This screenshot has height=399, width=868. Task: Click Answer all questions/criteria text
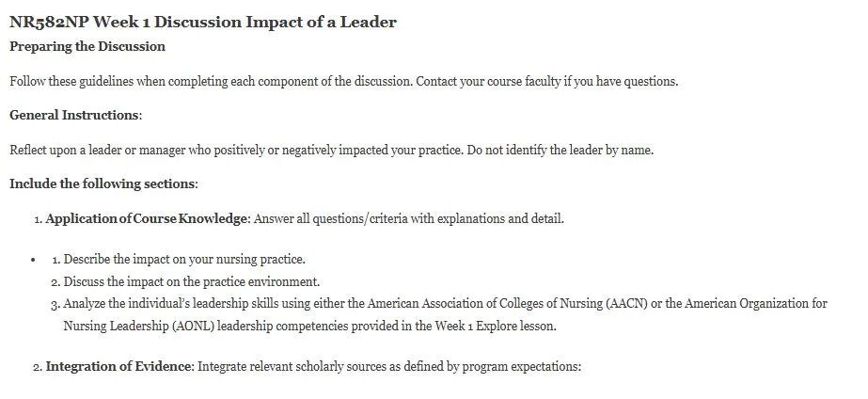pyautogui.click(x=408, y=219)
